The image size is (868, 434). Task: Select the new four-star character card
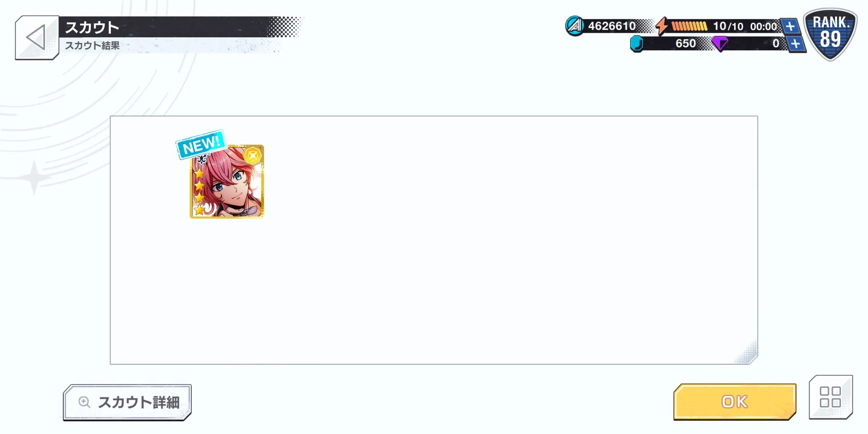(227, 182)
